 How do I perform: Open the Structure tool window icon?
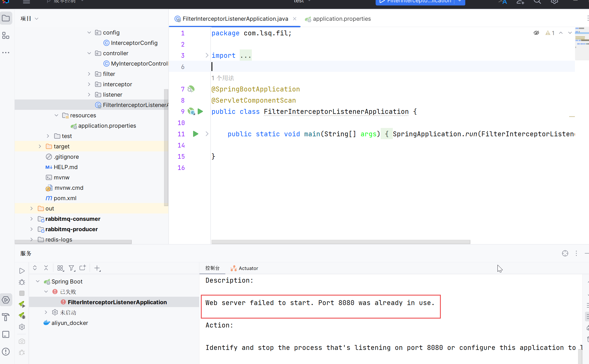tap(6, 36)
